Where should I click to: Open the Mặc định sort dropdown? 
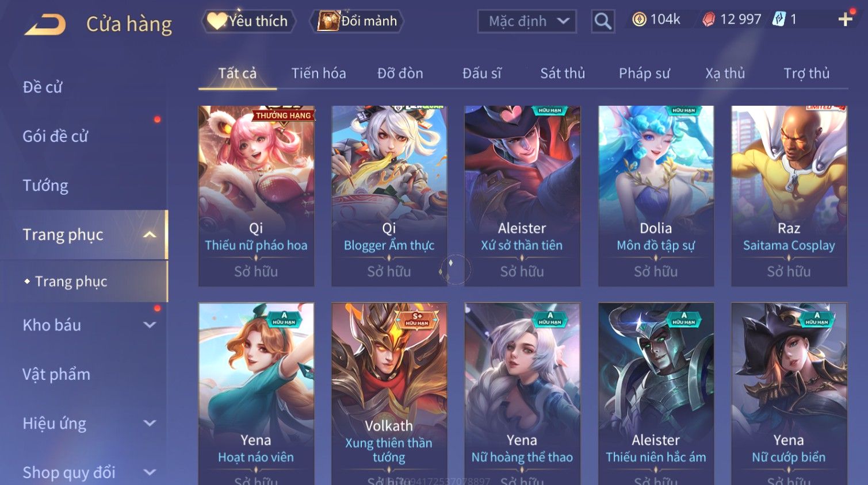(527, 21)
